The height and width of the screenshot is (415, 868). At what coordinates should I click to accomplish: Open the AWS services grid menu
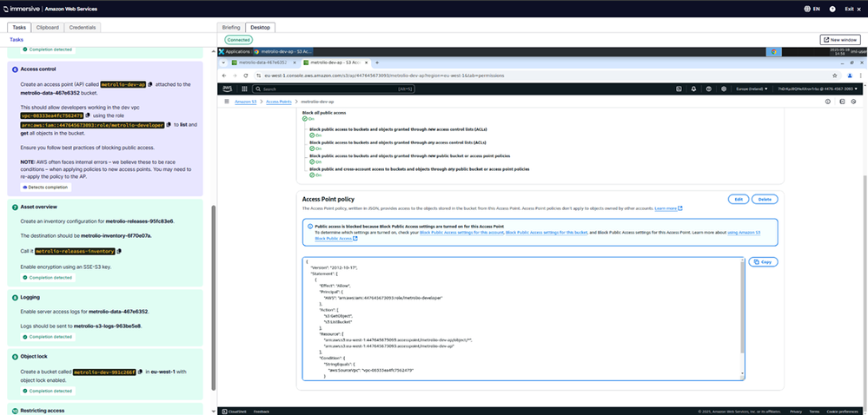[244, 89]
